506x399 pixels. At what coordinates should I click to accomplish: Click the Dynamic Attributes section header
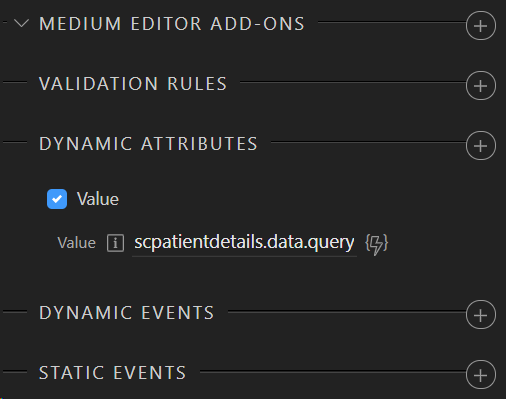click(148, 144)
